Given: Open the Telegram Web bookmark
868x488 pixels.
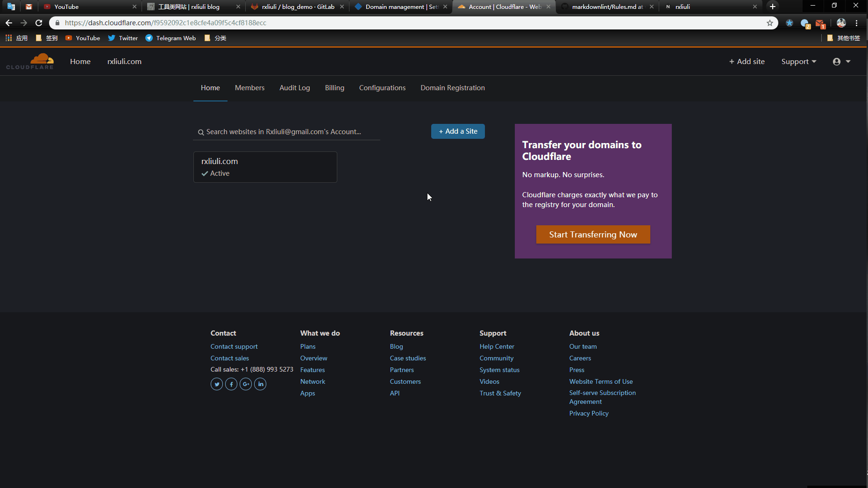Looking at the screenshot, I should (x=171, y=38).
